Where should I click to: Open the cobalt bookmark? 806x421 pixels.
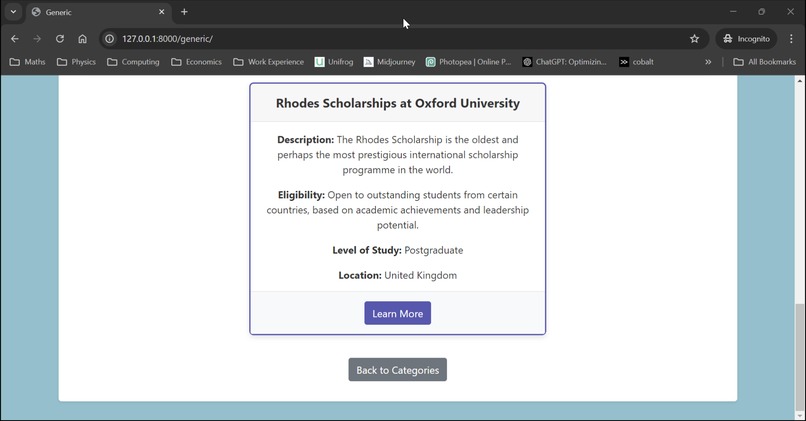pyautogui.click(x=636, y=62)
